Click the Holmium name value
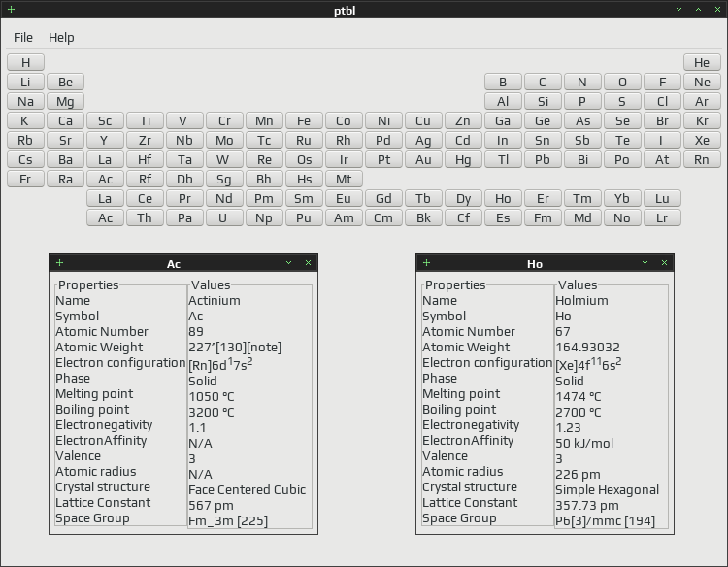 tap(581, 300)
